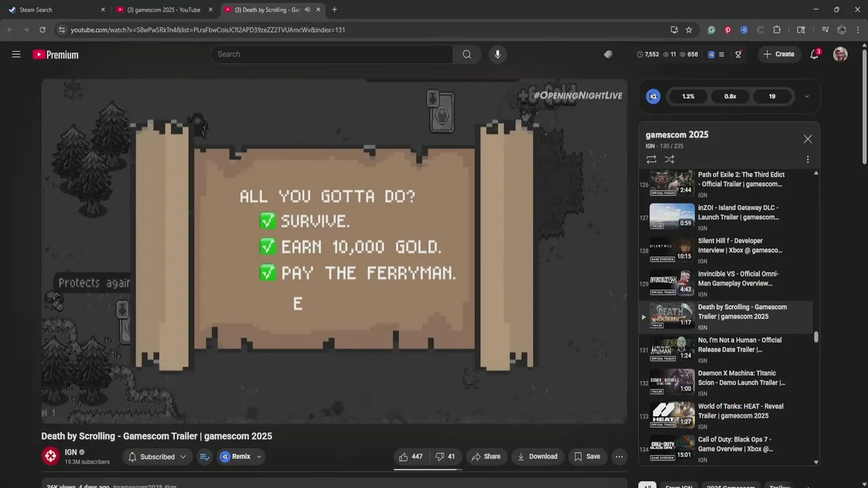This screenshot has width=868, height=488.
Task: Reload the page
Action: coord(42,30)
